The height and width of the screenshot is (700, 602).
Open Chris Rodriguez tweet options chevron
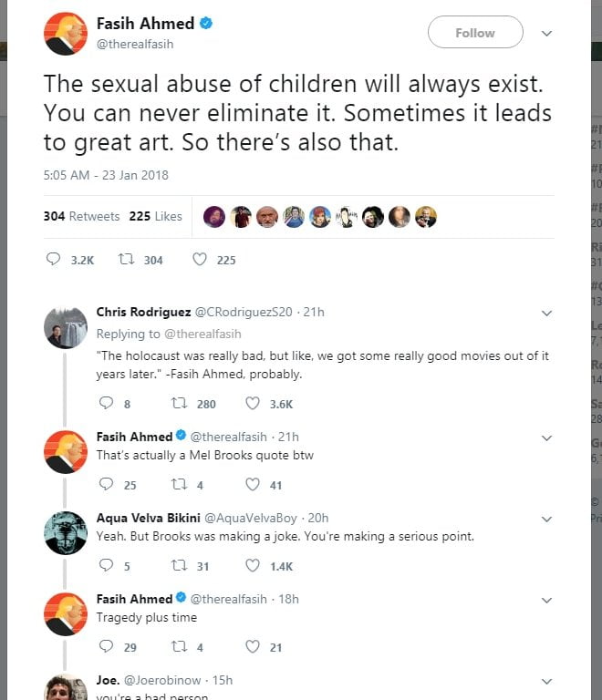[x=546, y=313]
